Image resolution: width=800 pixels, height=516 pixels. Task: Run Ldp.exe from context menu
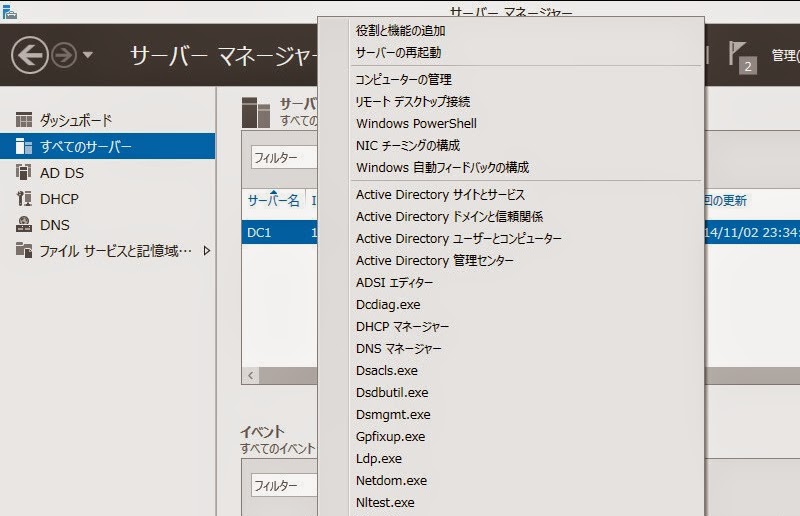coord(379,458)
